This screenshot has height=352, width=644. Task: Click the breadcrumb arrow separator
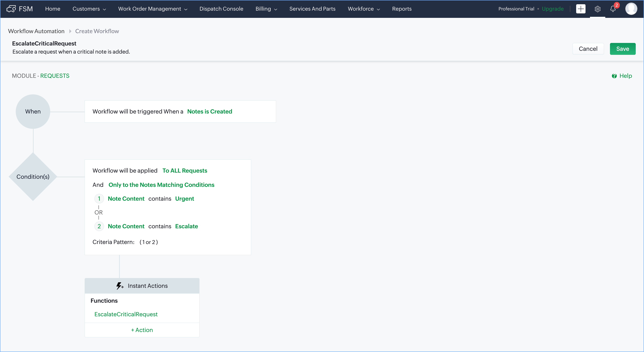click(70, 31)
